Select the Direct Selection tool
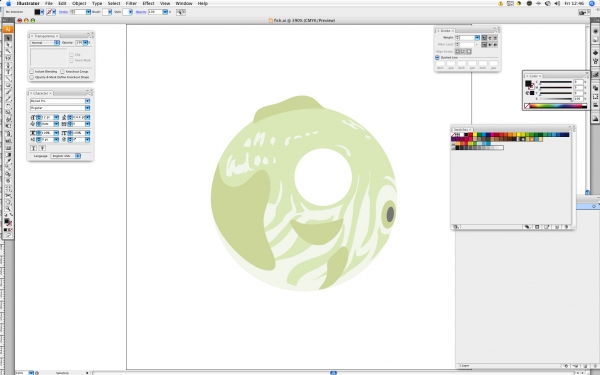Screen dimensions: 600x375 pos(8,45)
